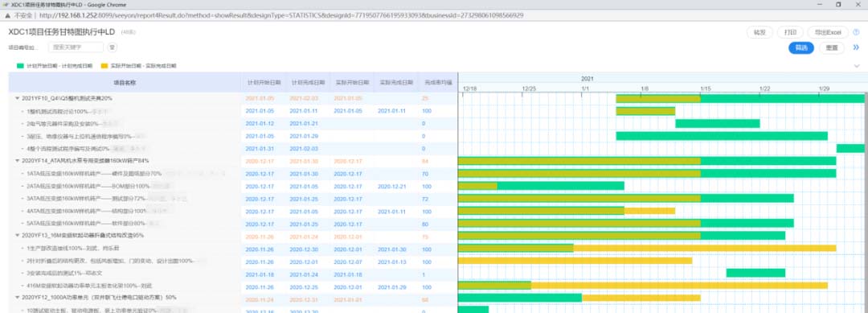Viewport: 868px width, 313px height.
Task: Focus the keyword search input field
Action: pos(76,47)
